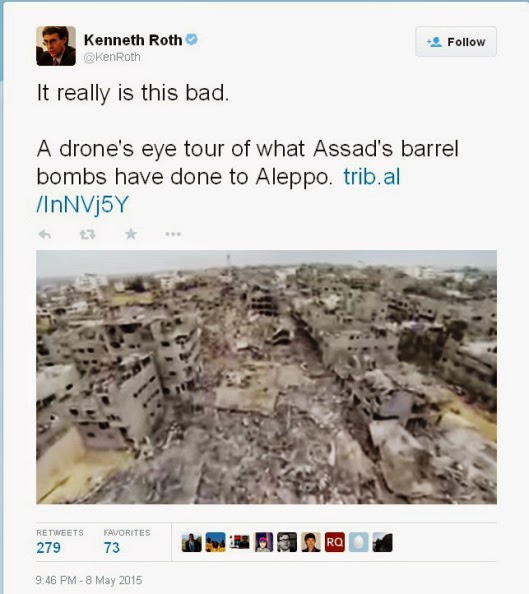The width and height of the screenshot is (529, 594).
Task: Click the reply arrow icon
Action: click(x=45, y=234)
